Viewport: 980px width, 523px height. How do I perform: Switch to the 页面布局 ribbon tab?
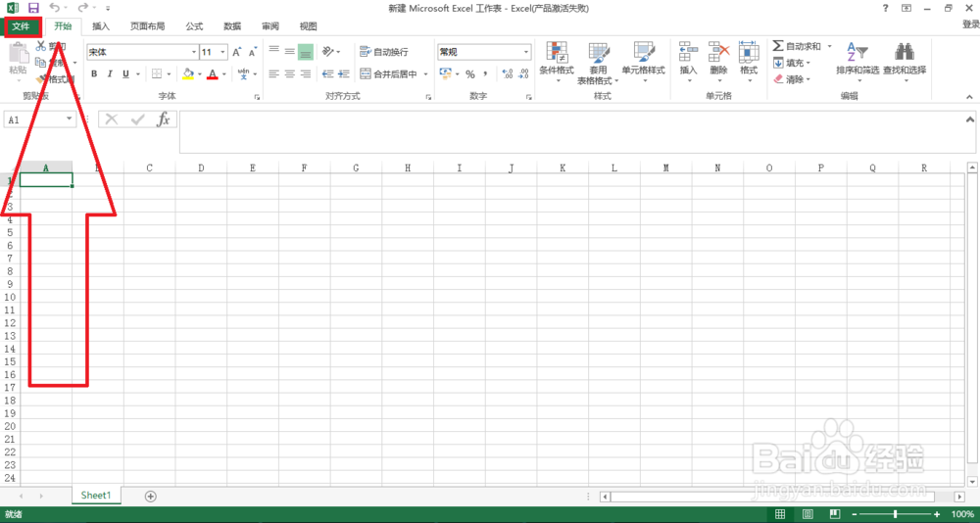tap(148, 26)
